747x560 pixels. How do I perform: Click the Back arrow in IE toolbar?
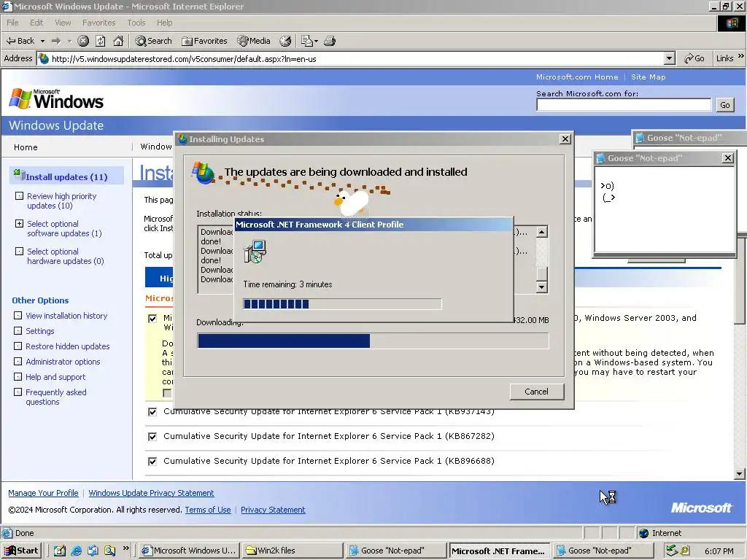(x=19, y=41)
